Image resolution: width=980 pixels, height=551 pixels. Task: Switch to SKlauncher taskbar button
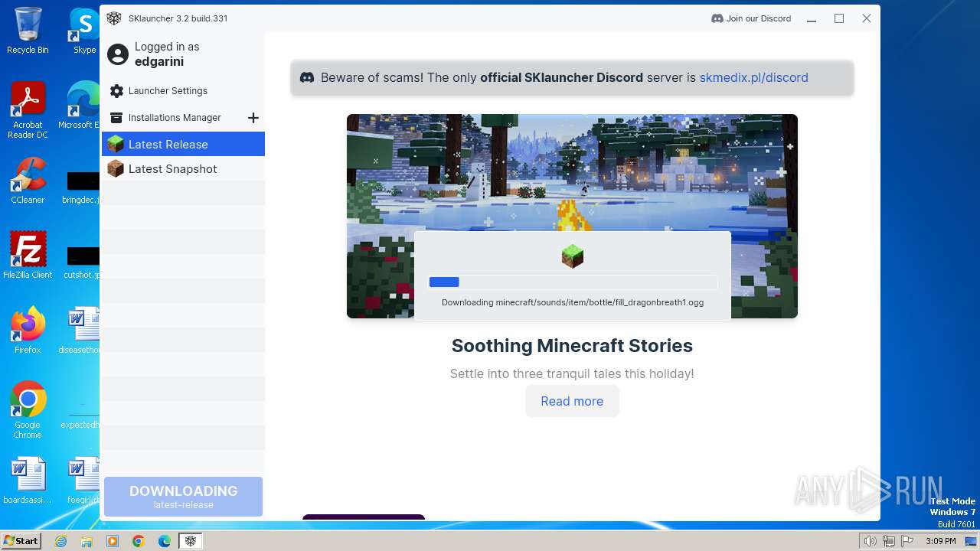pos(191,541)
